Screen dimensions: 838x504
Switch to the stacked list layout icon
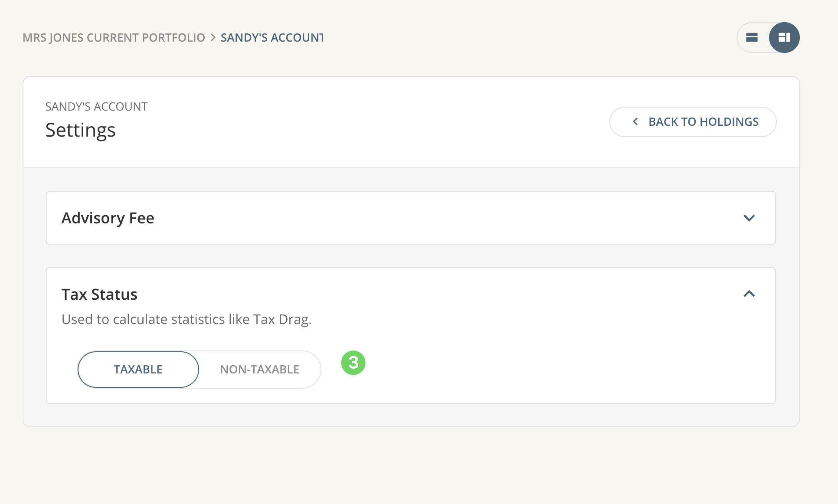tap(752, 37)
